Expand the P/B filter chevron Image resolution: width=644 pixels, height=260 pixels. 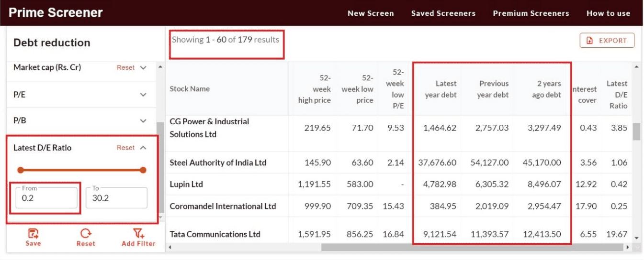143,121
